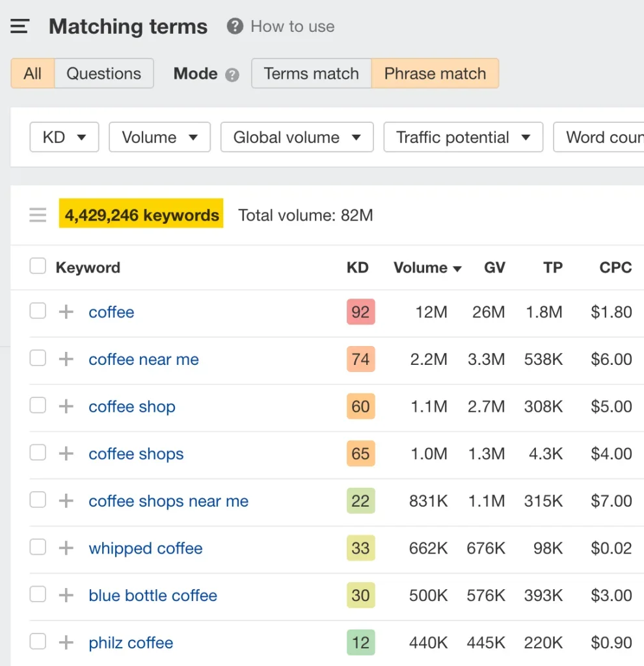Click the Volume sort arrow
The width and height of the screenshot is (644, 666).
457,268
